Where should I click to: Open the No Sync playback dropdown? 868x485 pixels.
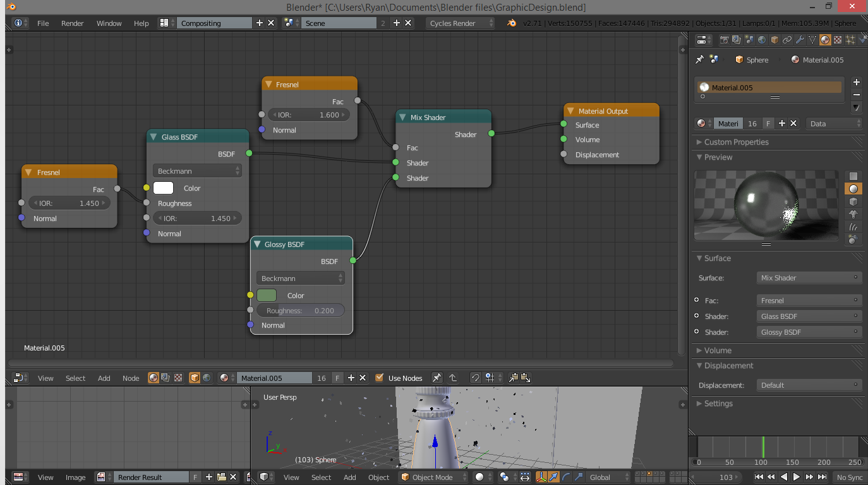pyautogui.click(x=850, y=477)
